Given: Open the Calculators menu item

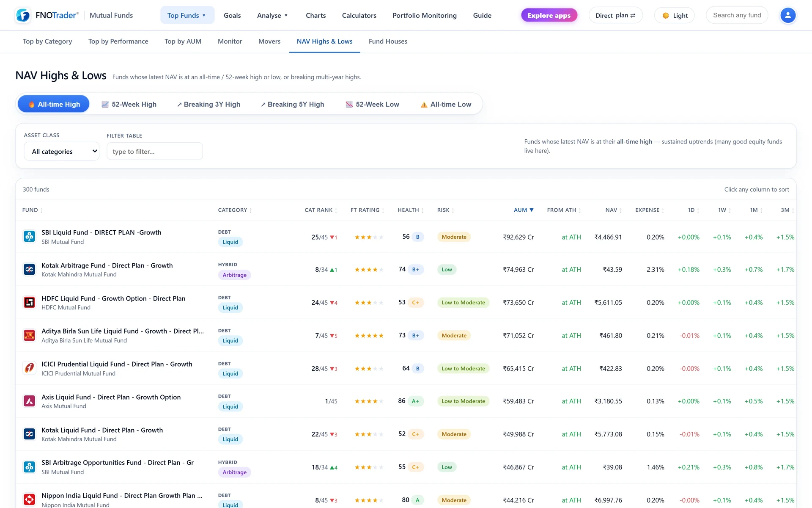Looking at the screenshot, I should point(359,15).
